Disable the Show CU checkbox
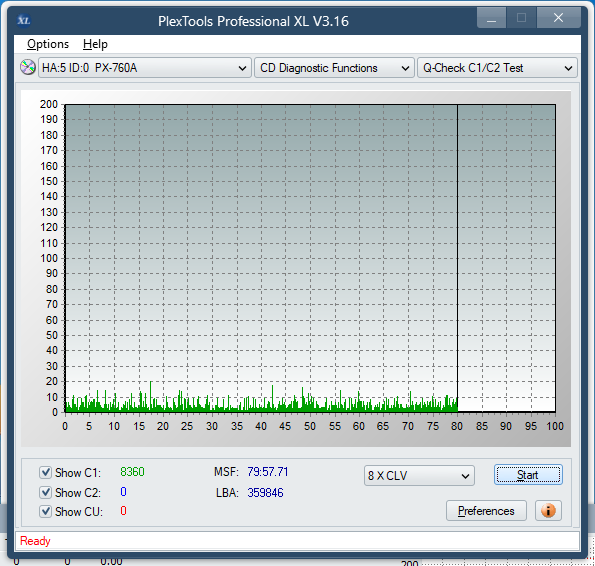The width and height of the screenshot is (595, 566). click(46, 511)
